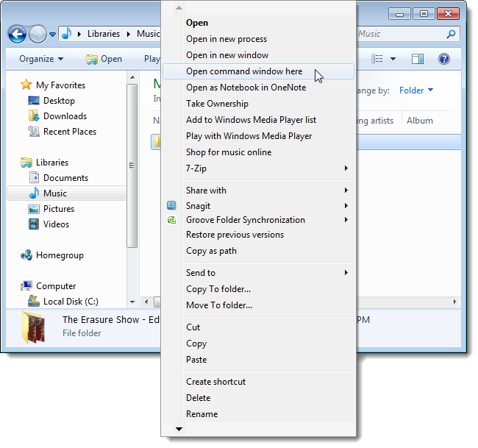Click the search magnifier icon
This screenshot has height=448, width=478.
click(451, 34)
